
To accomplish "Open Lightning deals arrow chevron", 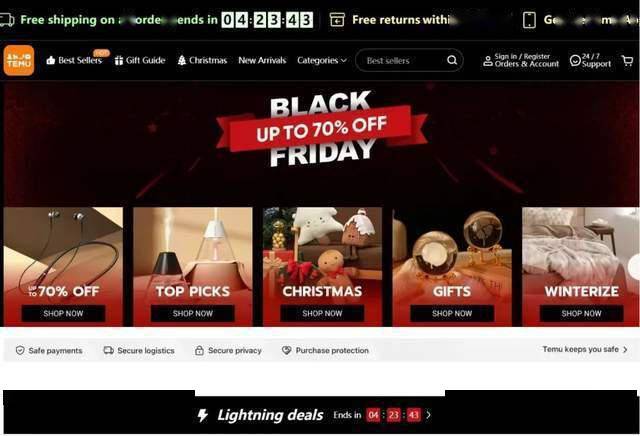I will pos(428,415).
